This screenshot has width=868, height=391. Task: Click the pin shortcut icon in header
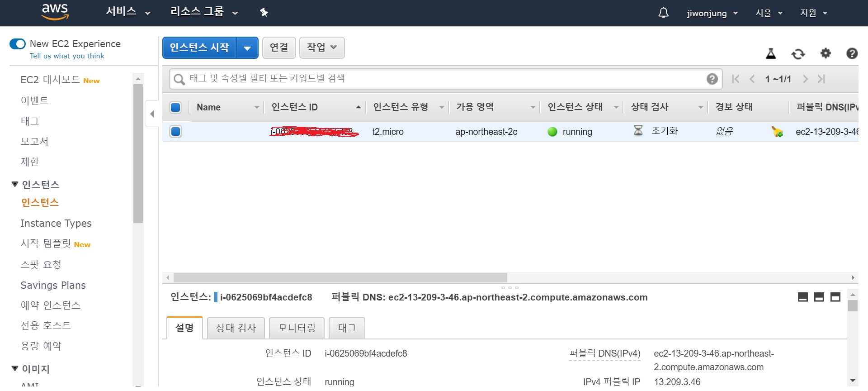(x=264, y=13)
